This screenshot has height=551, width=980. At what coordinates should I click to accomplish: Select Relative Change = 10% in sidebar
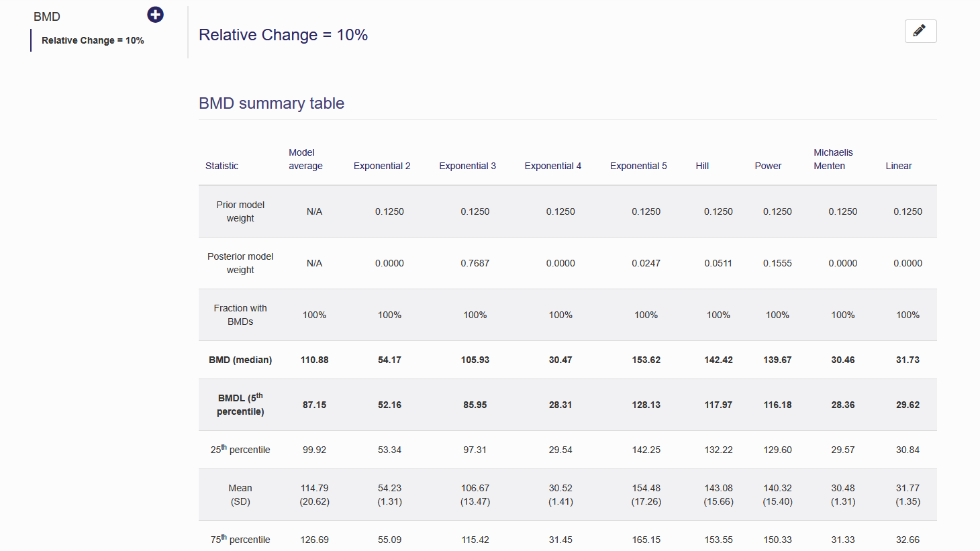(x=93, y=40)
